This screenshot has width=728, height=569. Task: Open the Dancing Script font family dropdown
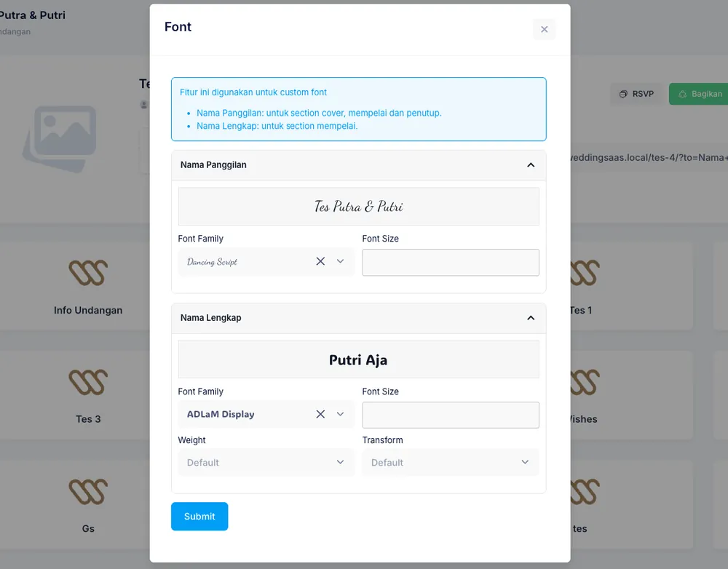pyautogui.click(x=340, y=261)
